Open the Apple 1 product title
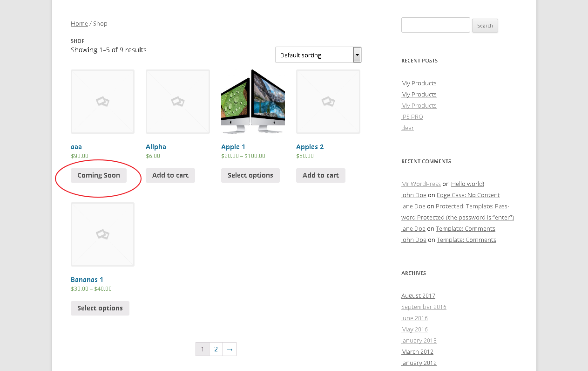The height and width of the screenshot is (371, 588). click(233, 147)
